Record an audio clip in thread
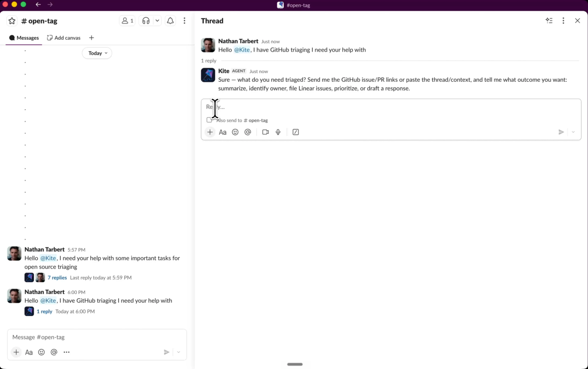 coord(278,132)
